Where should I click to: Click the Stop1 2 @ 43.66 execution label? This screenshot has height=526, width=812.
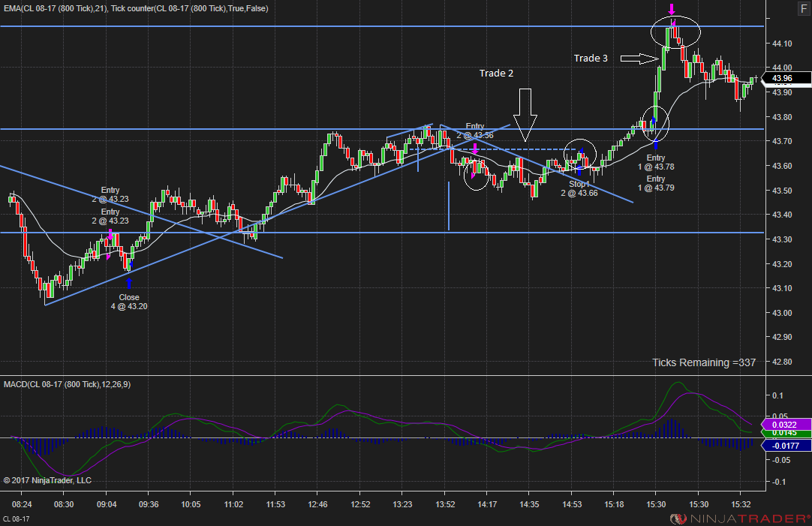point(579,188)
